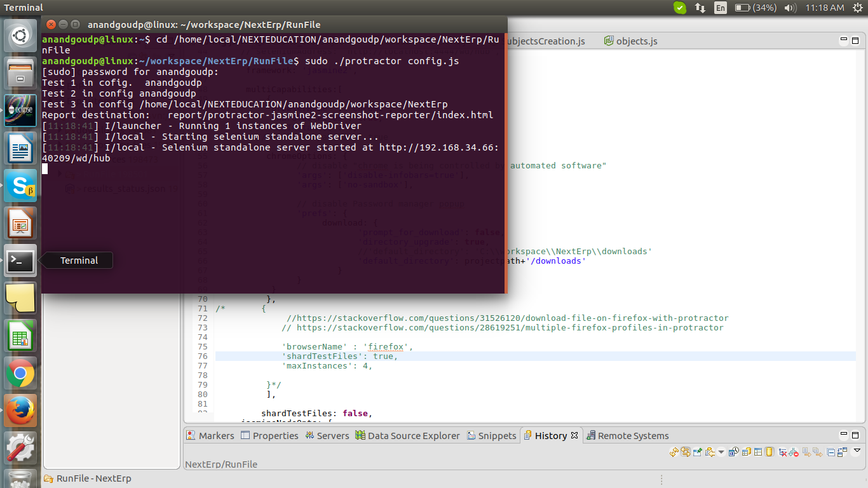This screenshot has height=488, width=868.
Task: Switch to Eclipse from the dock
Action: (x=21, y=111)
